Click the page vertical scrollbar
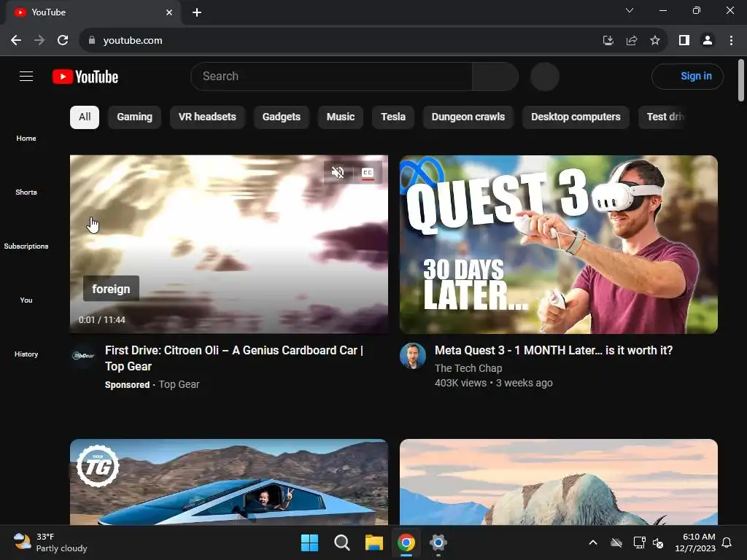This screenshot has width=747, height=560. [741, 80]
